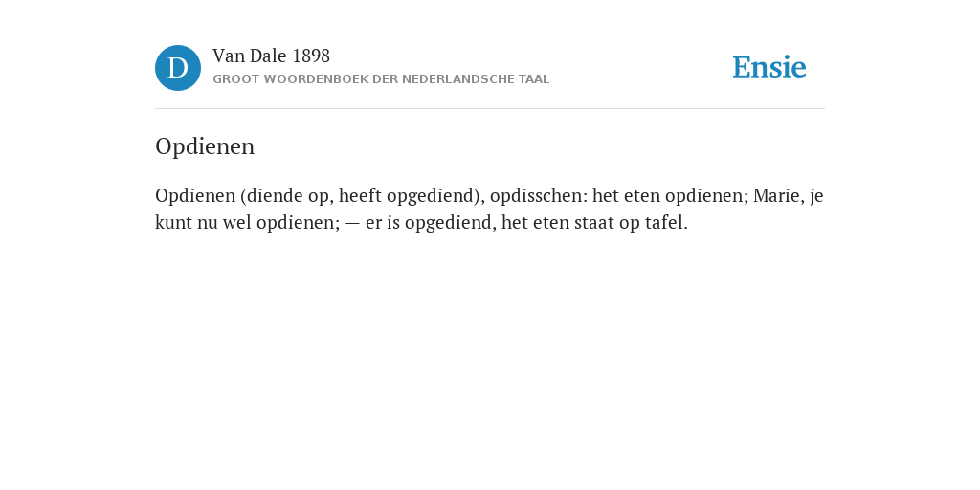Click the word opdisschen in definition
980x490 pixels.
tap(539, 195)
